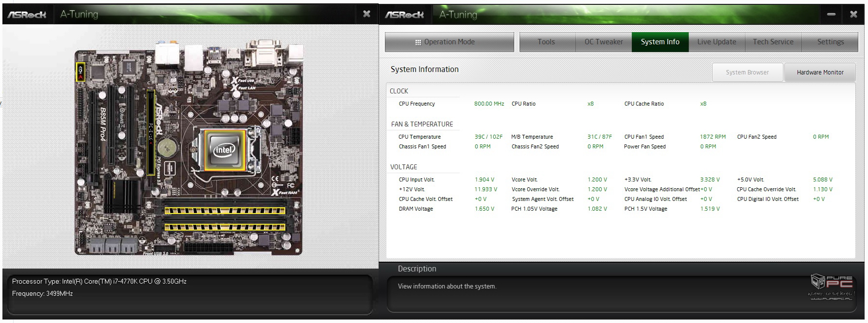This screenshot has height=323, width=868.
Task: Click the Operation Mode grid icon
Action: point(418,42)
